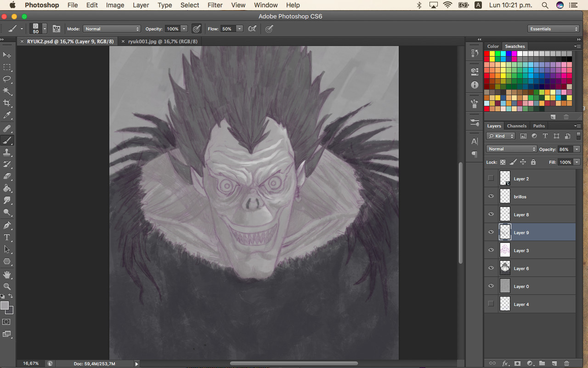Select the Clone Stamp tool
588x368 pixels.
7,152
